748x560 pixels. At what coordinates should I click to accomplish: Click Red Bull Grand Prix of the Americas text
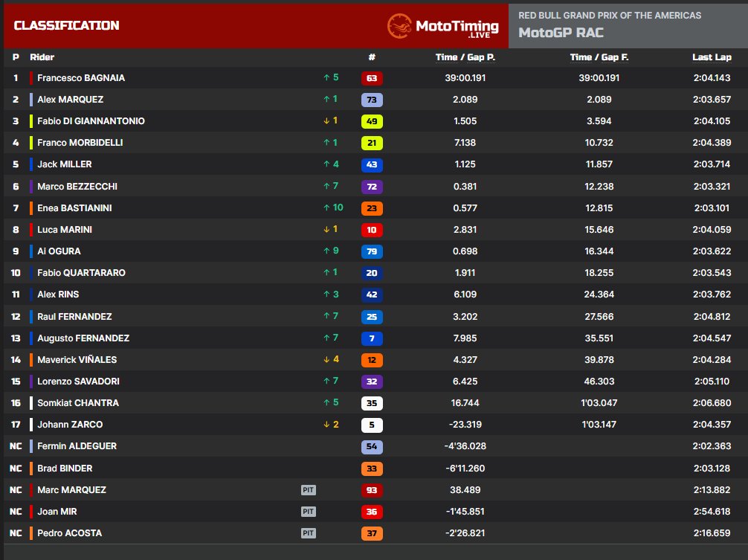pos(610,16)
